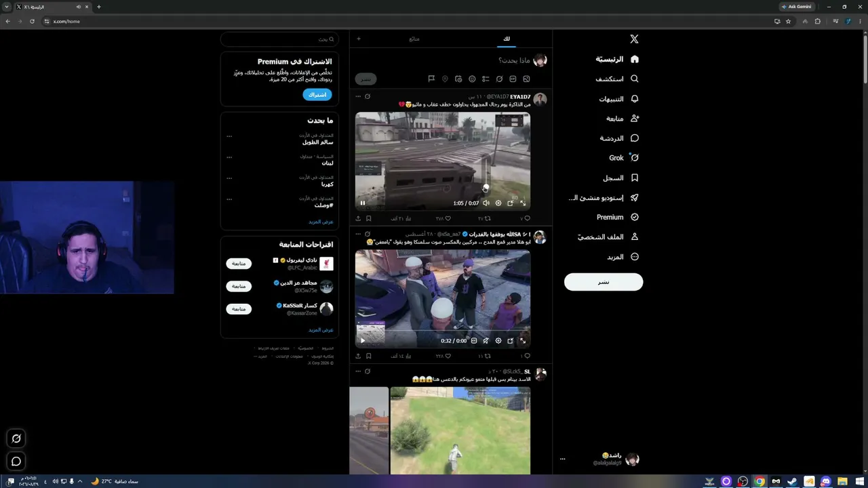Click the flag icon in composer toolbar
Screen dimensions: 868x488
coord(431,79)
